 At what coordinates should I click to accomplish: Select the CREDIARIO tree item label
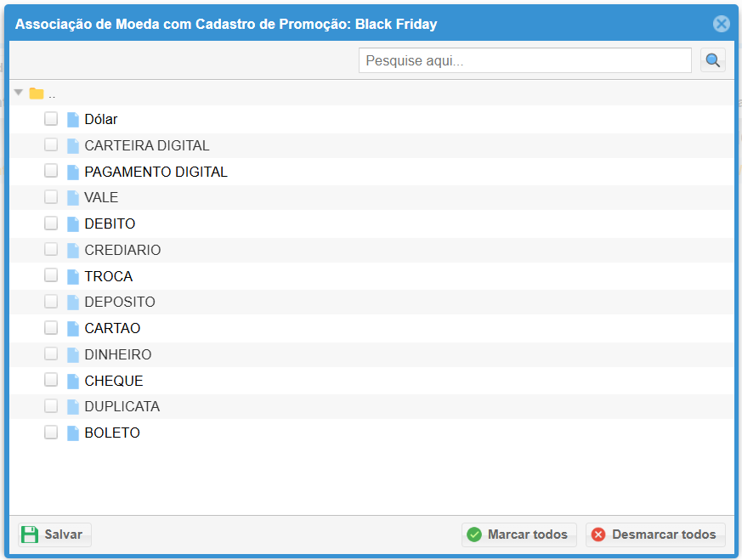(122, 251)
